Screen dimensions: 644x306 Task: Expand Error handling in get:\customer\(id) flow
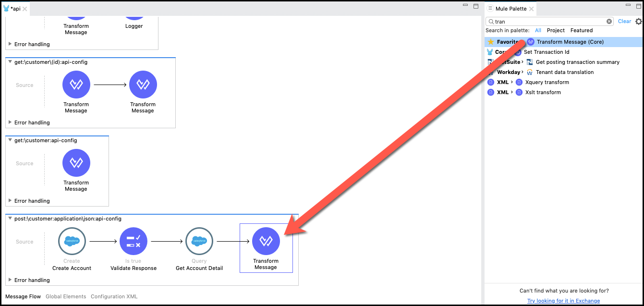pos(10,122)
